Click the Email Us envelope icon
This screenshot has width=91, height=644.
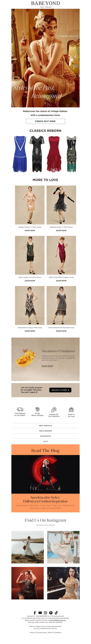click(71, 409)
